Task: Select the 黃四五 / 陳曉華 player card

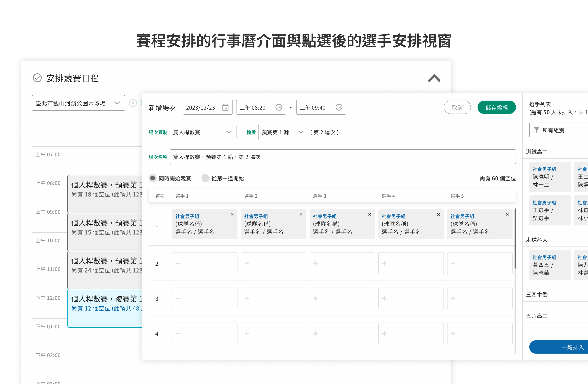Action: click(550, 265)
